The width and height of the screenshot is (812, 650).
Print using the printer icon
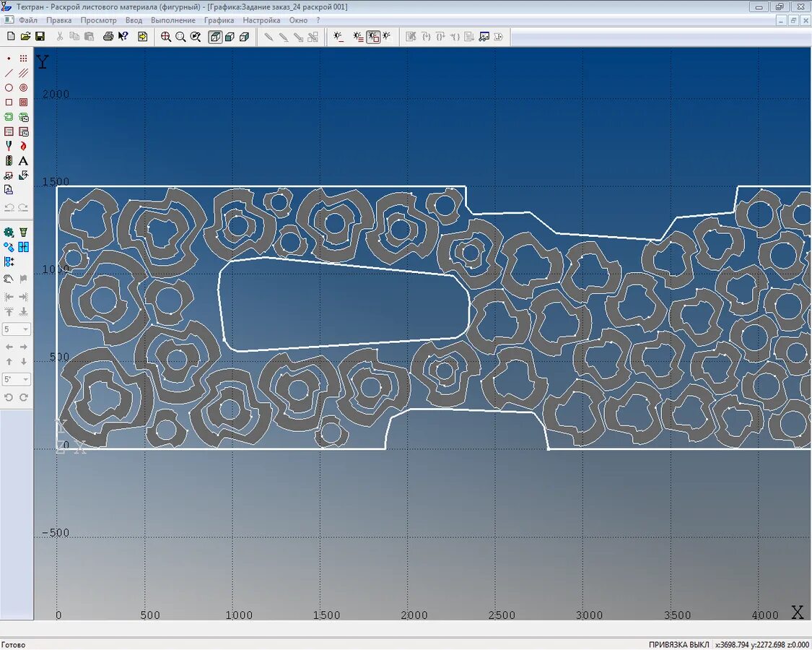point(108,36)
